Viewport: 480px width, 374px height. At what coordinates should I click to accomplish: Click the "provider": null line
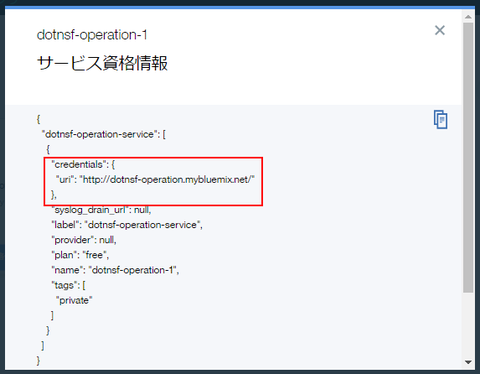pyautogui.click(x=84, y=240)
